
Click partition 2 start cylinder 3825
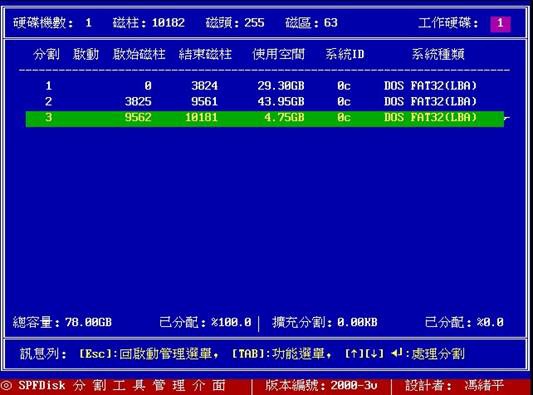pos(138,101)
